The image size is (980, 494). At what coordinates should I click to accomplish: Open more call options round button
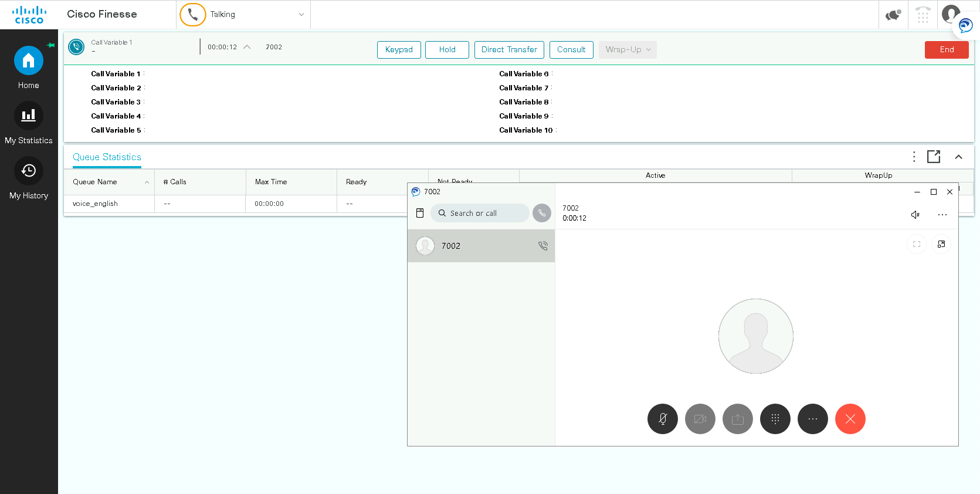(812, 419)
